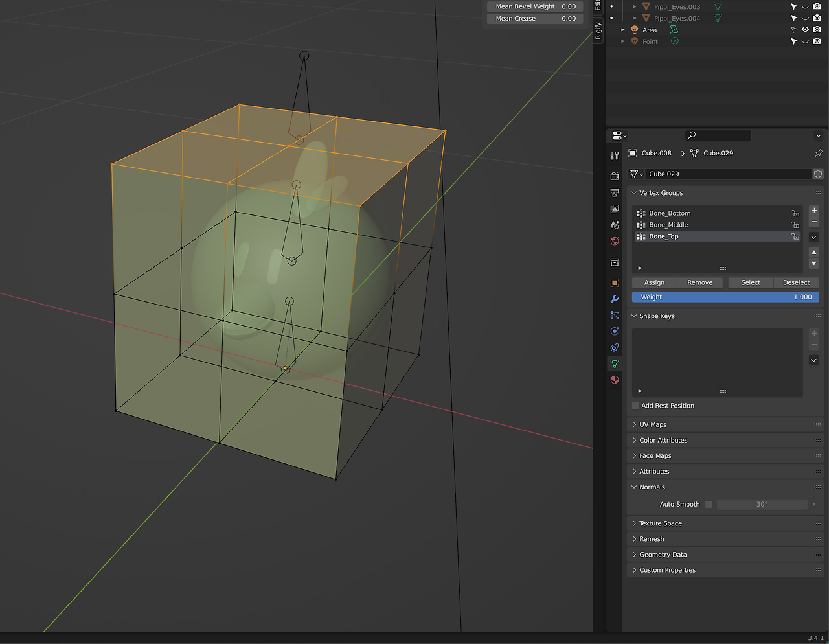The height and width of the screenshot is (644, 829).
Task: Hide the Area light in viewport
Action: tap(805, 30)
